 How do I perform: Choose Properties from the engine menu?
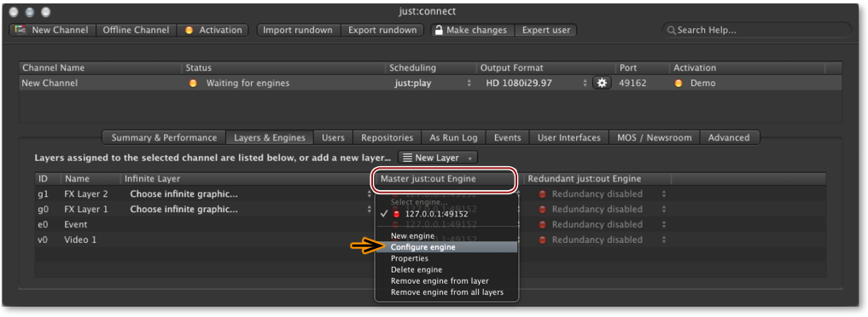tap(446, 258)
